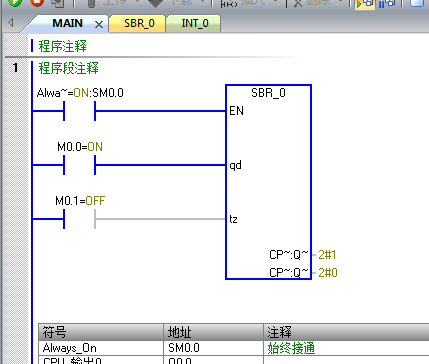
Task: Open the SBR_0 subroutine tab
Action: tap(138, 24)
